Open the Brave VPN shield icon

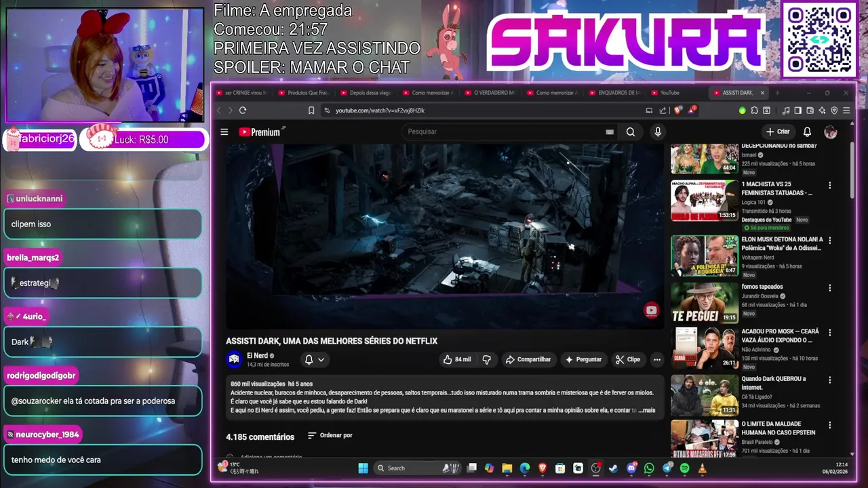tap(834, 110)
